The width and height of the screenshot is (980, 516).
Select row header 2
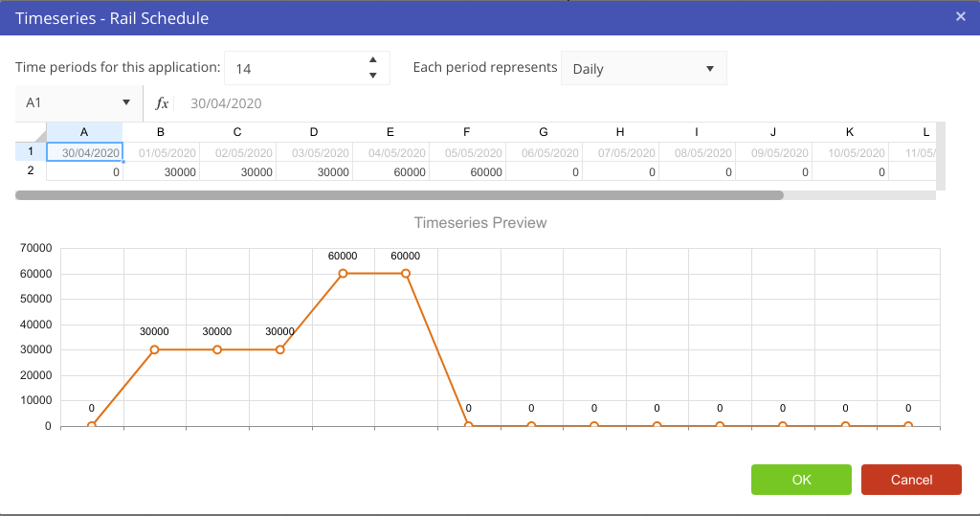31,171
